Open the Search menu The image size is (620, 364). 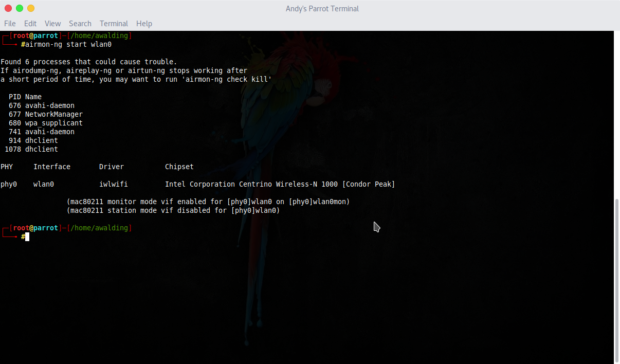pos(80,24)
